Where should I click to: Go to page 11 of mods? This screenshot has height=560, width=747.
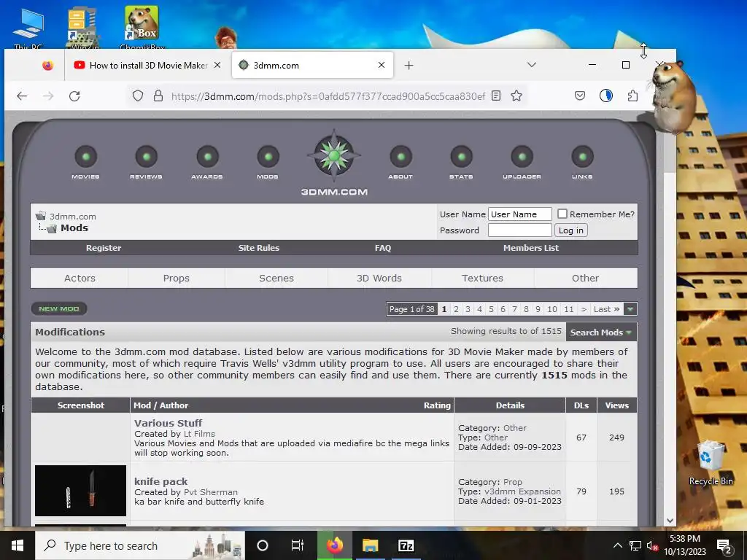pos(568,309)
